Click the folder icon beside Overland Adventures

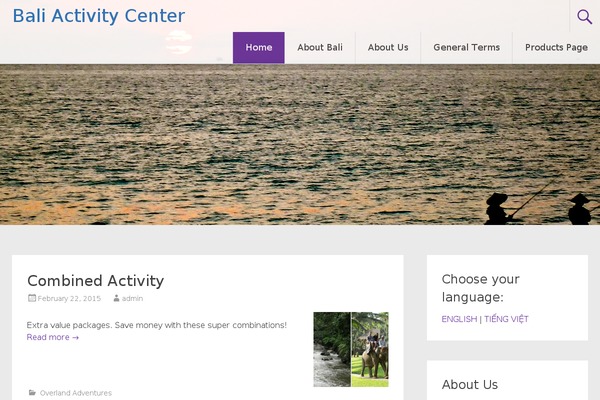click(33, 392)
